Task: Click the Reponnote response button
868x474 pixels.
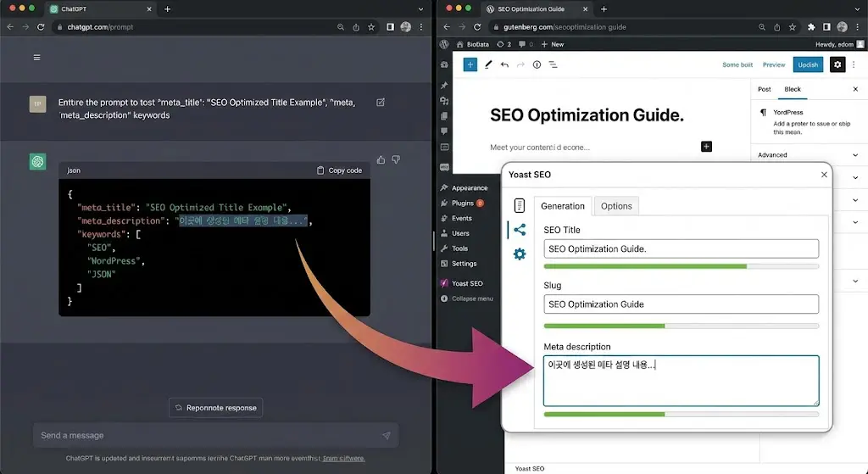Action: pos(216,408)
